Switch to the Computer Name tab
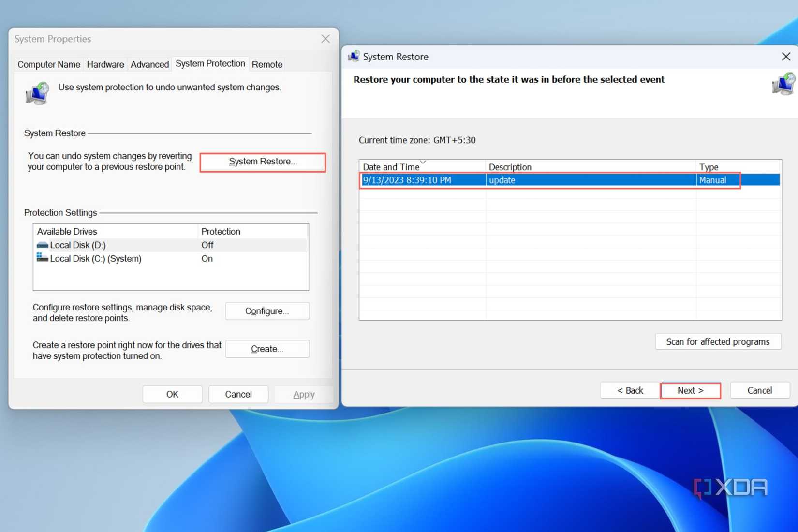This screenshot has width=798, height=532. click(x=49, y=64)
